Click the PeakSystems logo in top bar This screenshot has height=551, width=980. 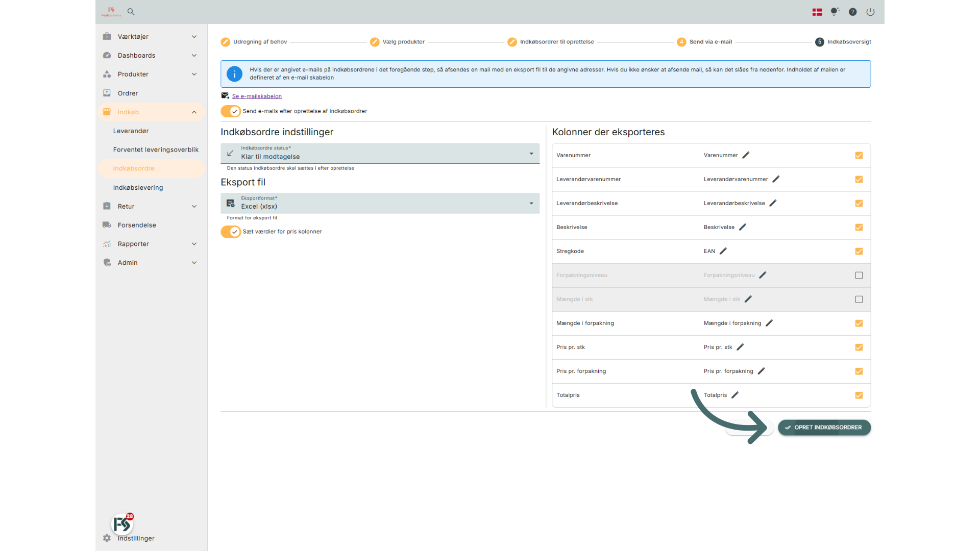[111, 12]
